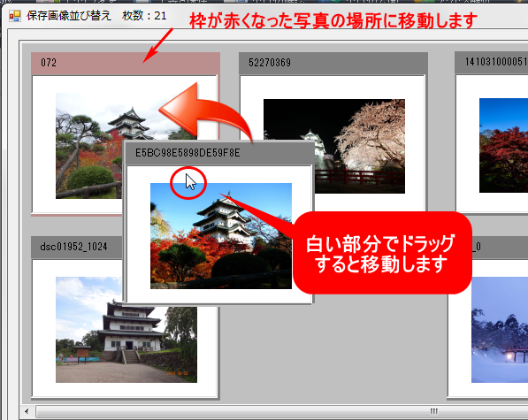Click the left arrow of horizontal scrollbar

tap(27, 411)
